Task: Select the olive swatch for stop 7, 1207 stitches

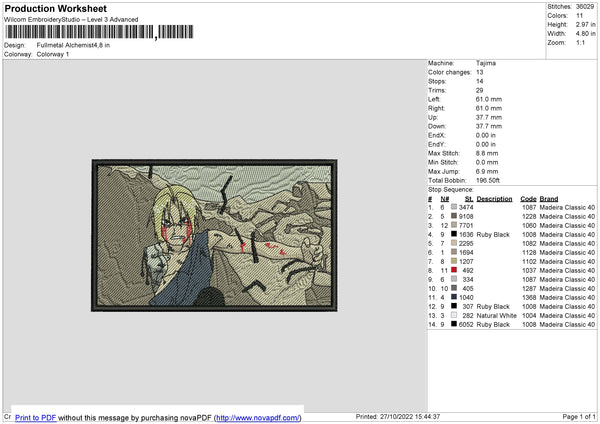Action: 454,261
